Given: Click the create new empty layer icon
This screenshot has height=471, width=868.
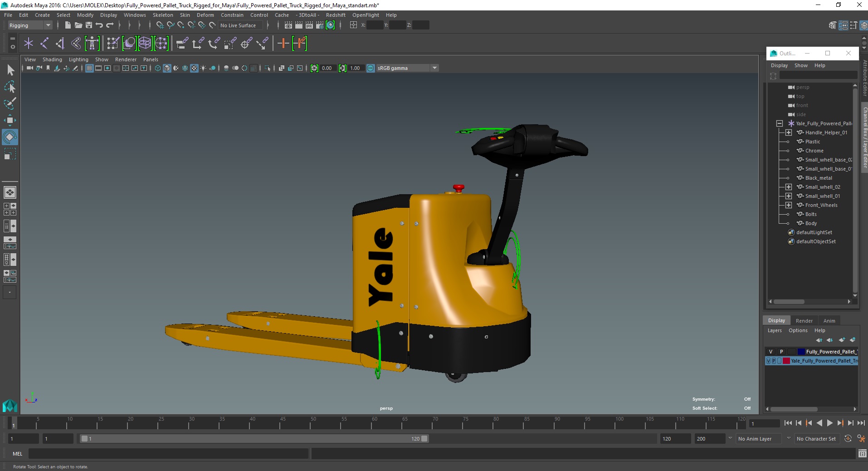Looking at the screenshot, I should point(842,340).
